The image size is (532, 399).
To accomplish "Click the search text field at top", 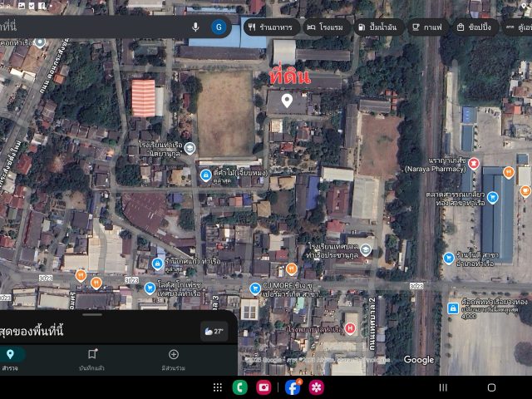I will pyautogui.click(x=91, y=27).
